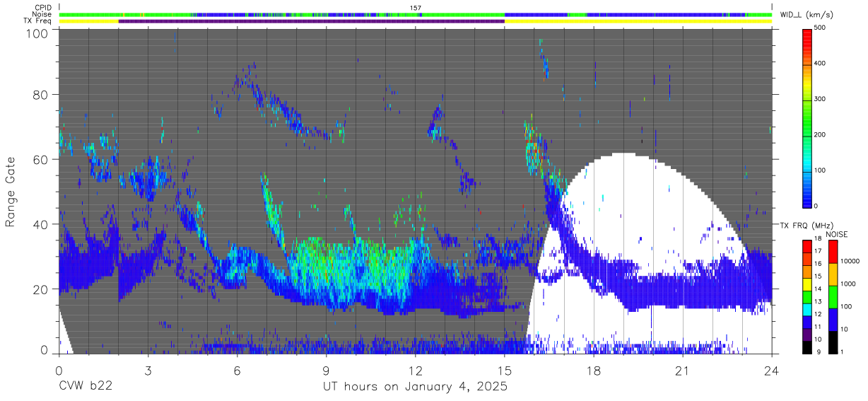Click the 15 hour mark on UT axis

tap(505, 369)
